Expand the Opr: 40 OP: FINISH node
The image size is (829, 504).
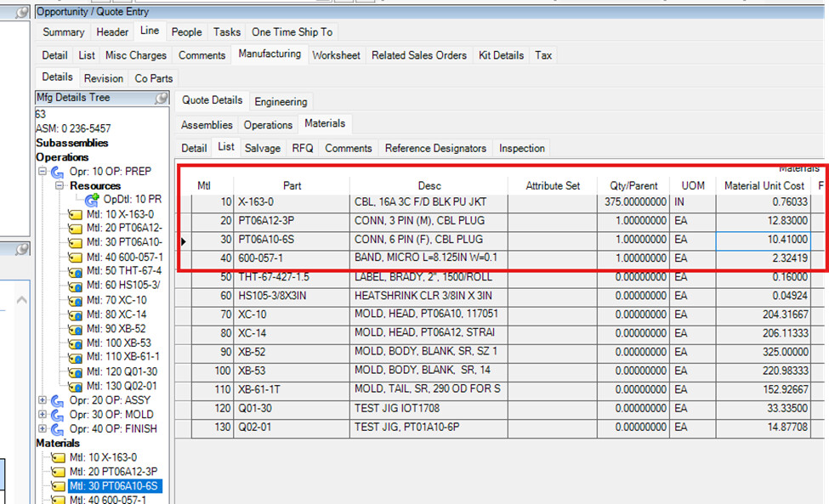(43, 428)
